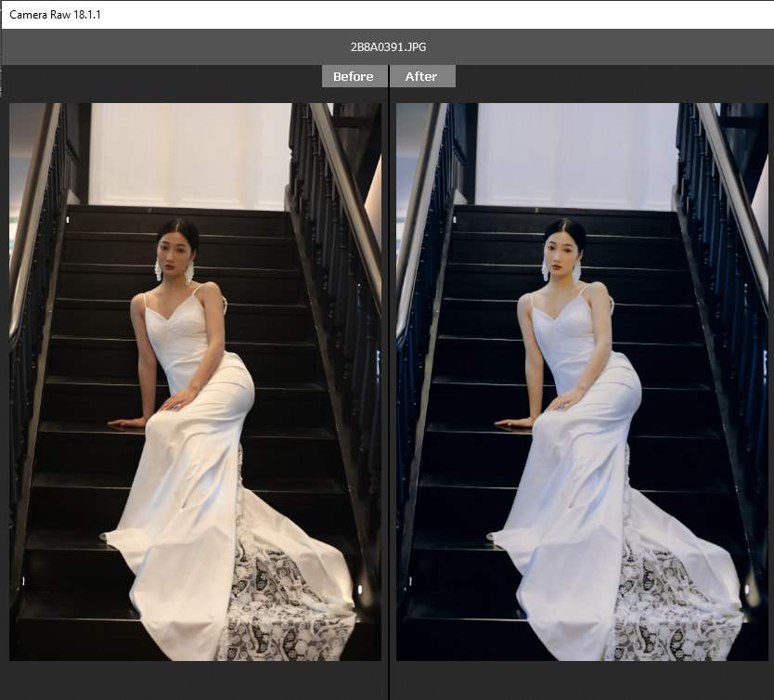774x700 pixels.
Task: Switch to the After comparison view
Action: pos(422,76)
